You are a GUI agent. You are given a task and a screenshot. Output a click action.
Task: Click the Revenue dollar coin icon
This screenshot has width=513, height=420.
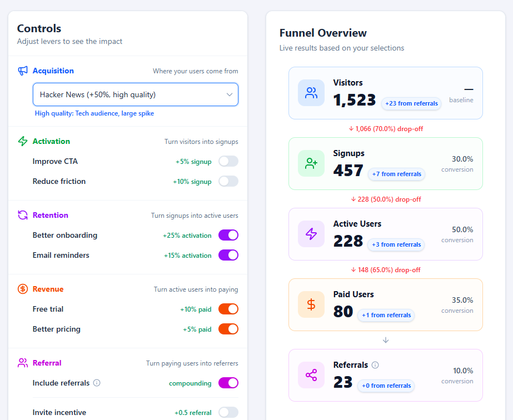(x=23, y=289)
